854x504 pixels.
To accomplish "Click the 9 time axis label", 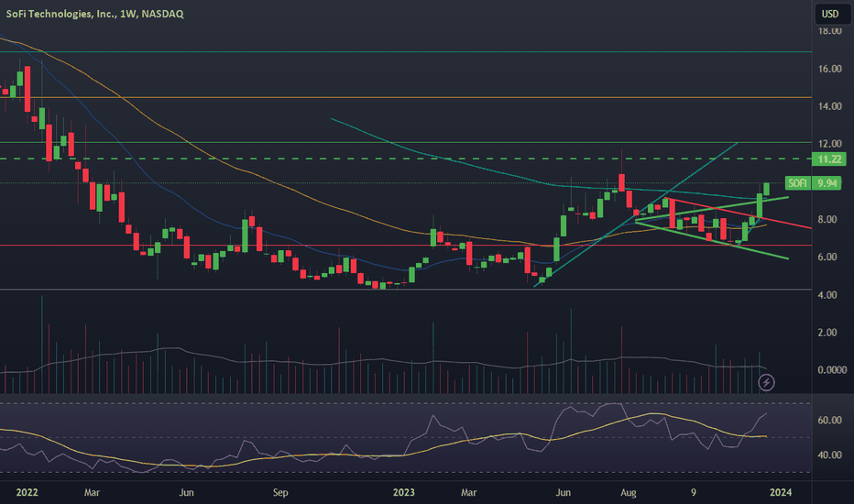I will (x=694, y=493).
